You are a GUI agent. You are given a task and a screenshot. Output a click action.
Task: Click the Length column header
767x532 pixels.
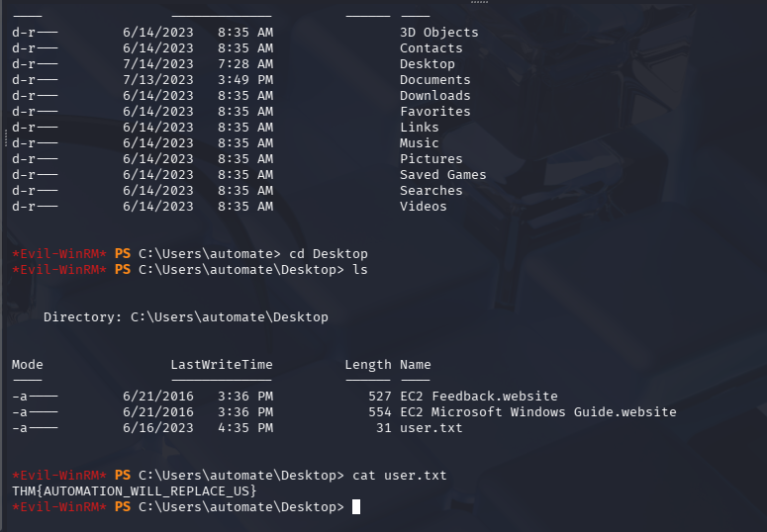[367, 365]
